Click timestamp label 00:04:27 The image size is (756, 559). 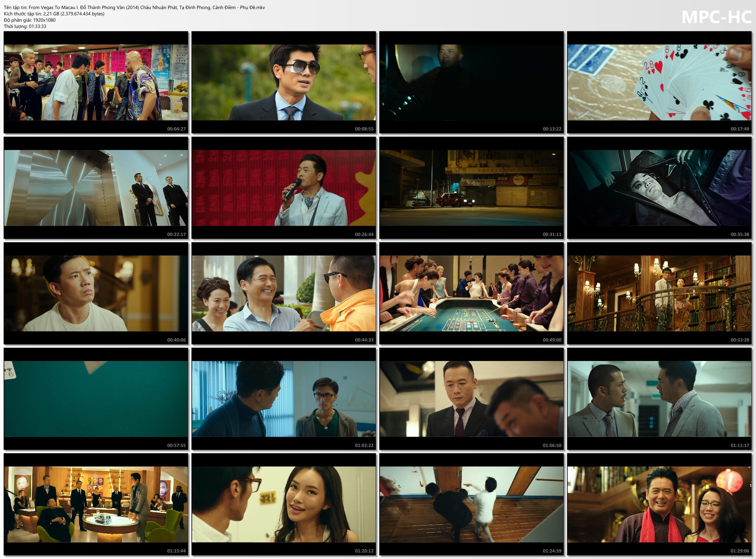pos(176,129)
